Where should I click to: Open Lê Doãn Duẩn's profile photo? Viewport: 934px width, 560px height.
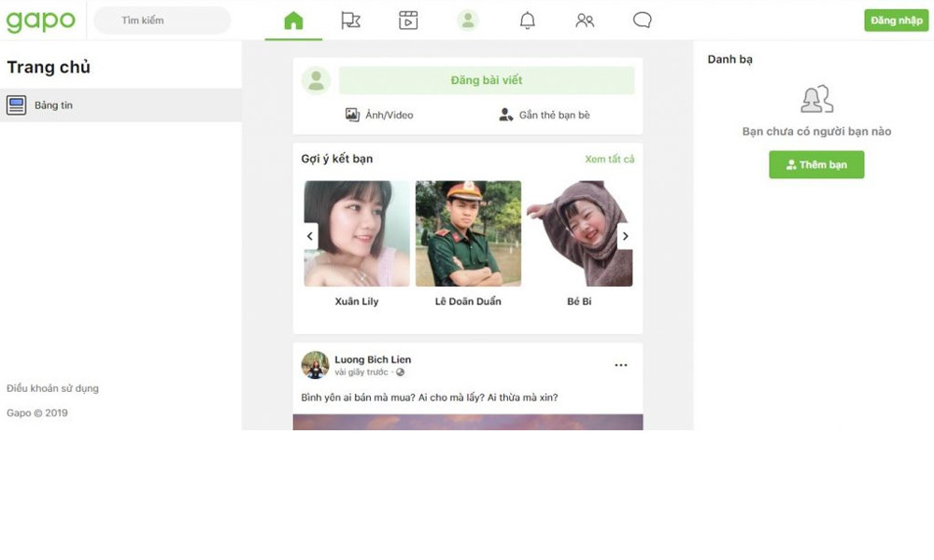point(468,233)
